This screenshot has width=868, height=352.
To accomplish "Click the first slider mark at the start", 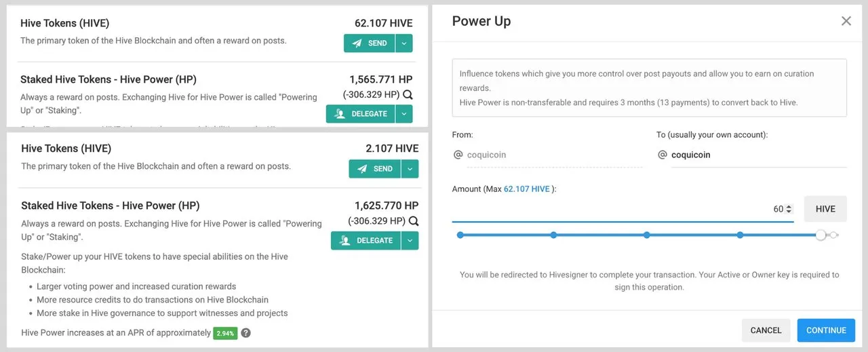I will (460, 235).
